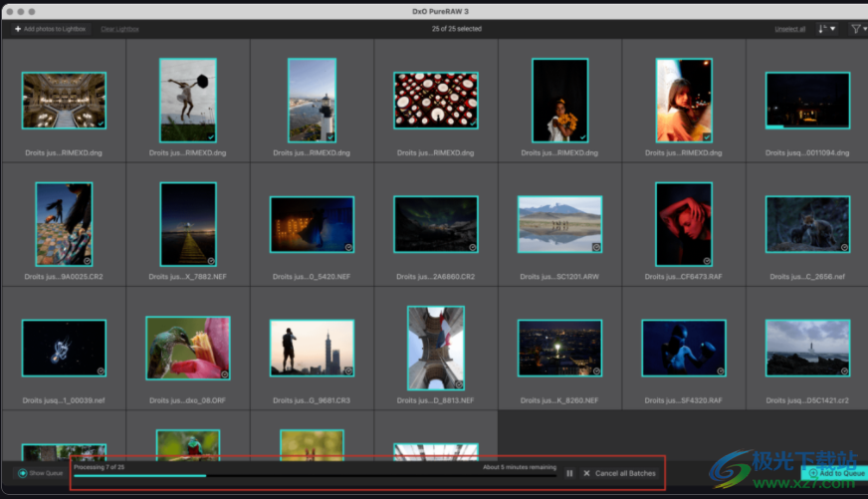Image resolution: width=868 pixels, height=499 pixels.
Task: Click the pending status badge on K_8260.NEF thumbnail
Action: point(597,372)
